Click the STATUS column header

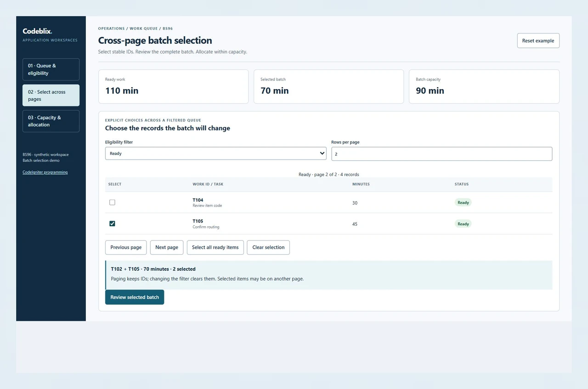462,184
